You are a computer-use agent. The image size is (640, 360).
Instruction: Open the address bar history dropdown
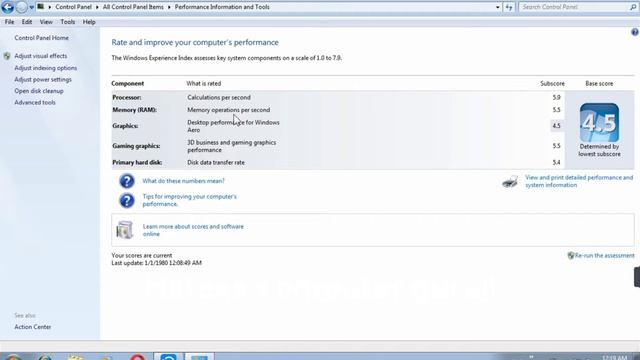pos(497,7)
